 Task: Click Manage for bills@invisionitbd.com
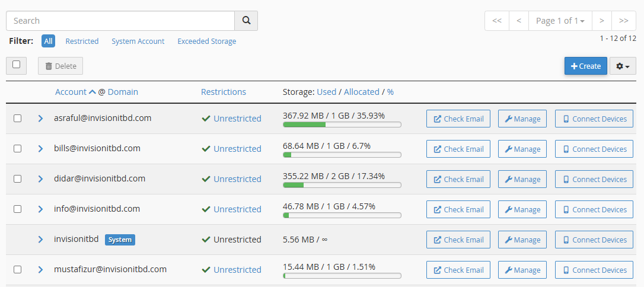click(x=522, y=149)
